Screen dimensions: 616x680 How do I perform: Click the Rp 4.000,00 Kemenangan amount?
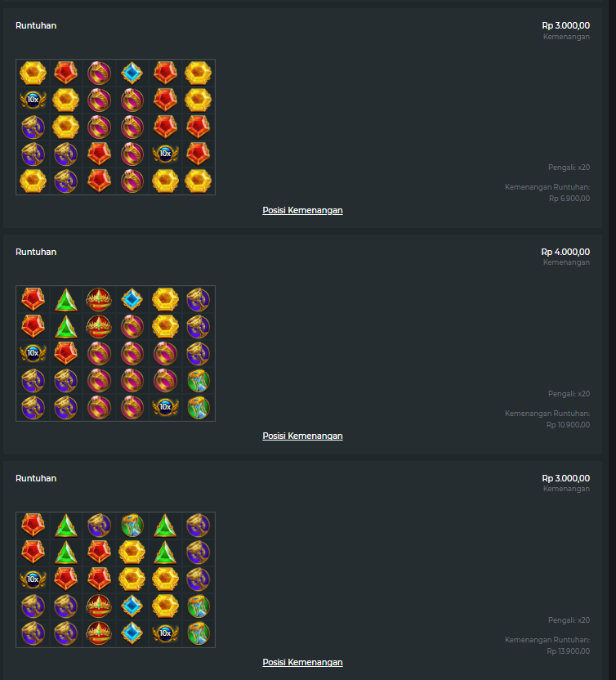565,252
